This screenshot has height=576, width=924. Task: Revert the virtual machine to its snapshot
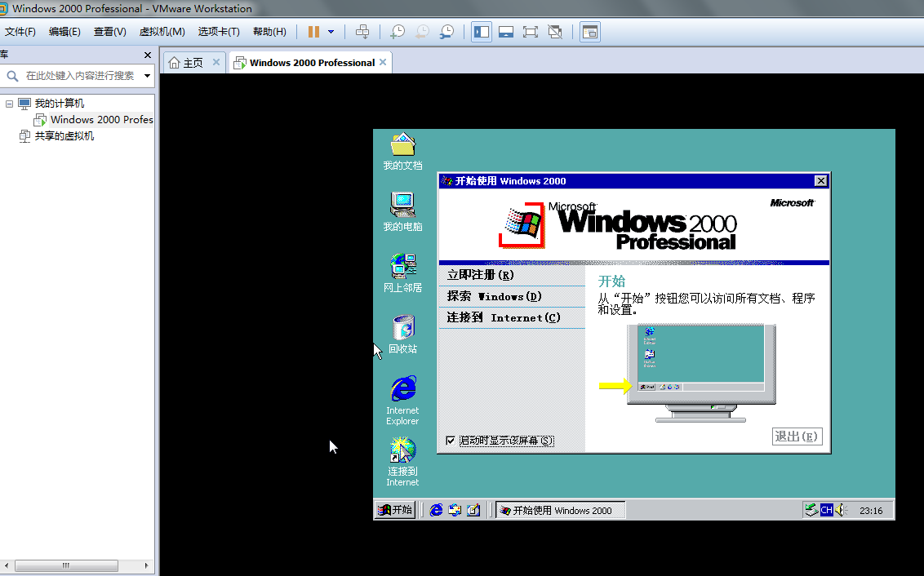point(422,32)
